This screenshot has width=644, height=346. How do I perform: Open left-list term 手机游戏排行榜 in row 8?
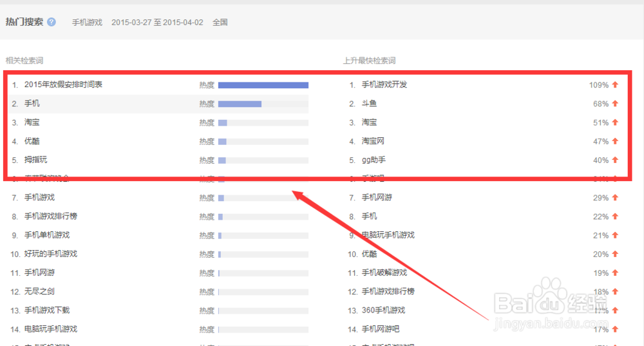click(x=51, y=216)
